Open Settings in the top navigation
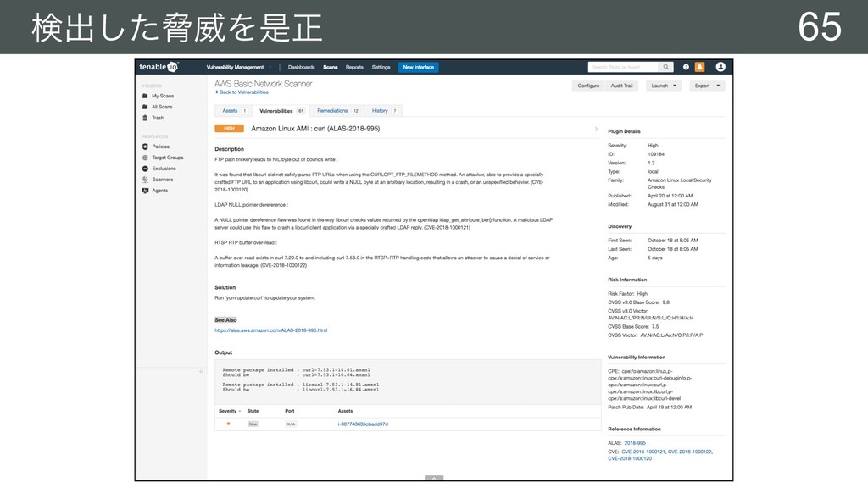The height and width of the screenshot is (488, 868). pos(381,68)
